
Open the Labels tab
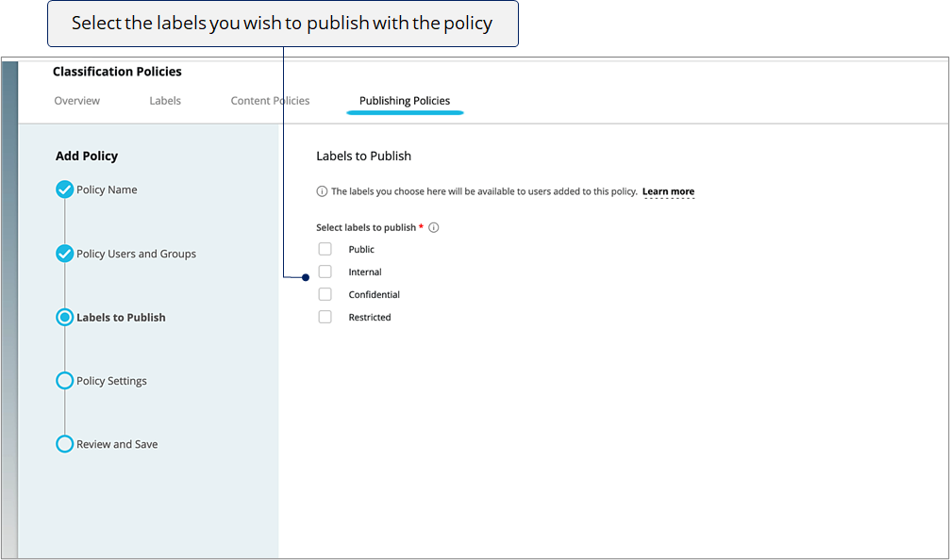(165, 101)
